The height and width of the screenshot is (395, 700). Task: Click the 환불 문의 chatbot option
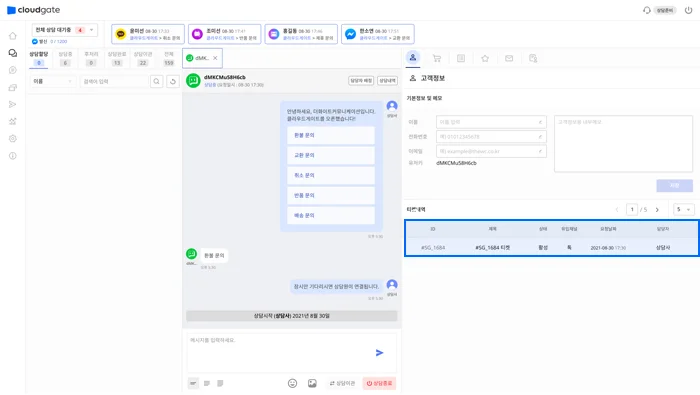(x=331, y=135)
